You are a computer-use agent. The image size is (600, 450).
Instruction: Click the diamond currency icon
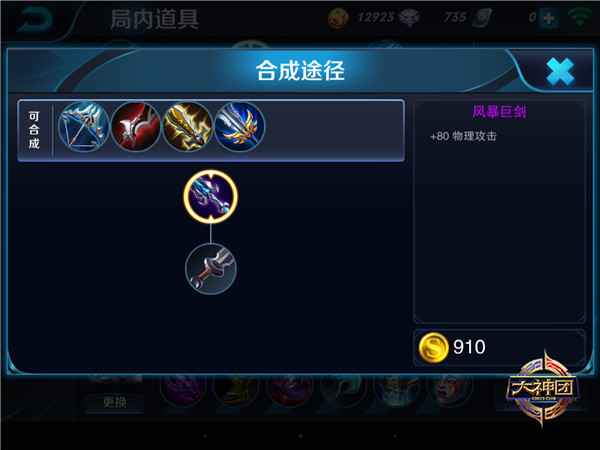point(409,18)
